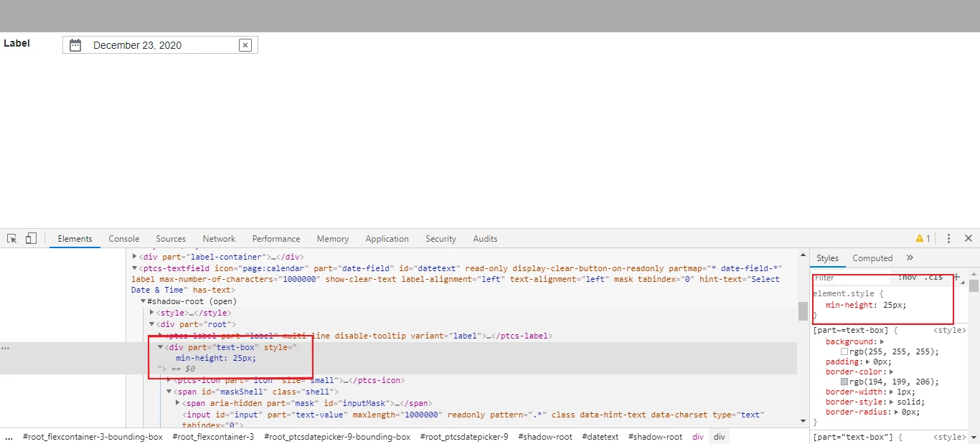The height and width of the screenshot is (444, 980).
Task: Open the Sources tab
Action: 171,239
